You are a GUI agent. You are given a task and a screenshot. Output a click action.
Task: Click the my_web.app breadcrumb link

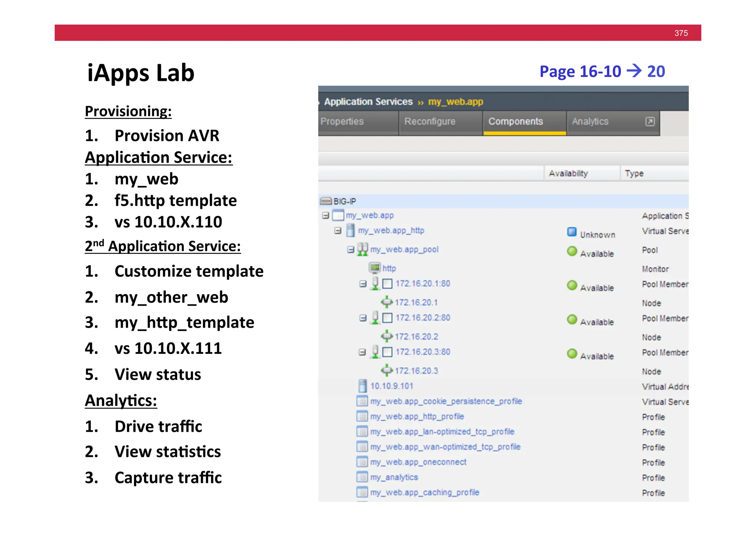456,101
